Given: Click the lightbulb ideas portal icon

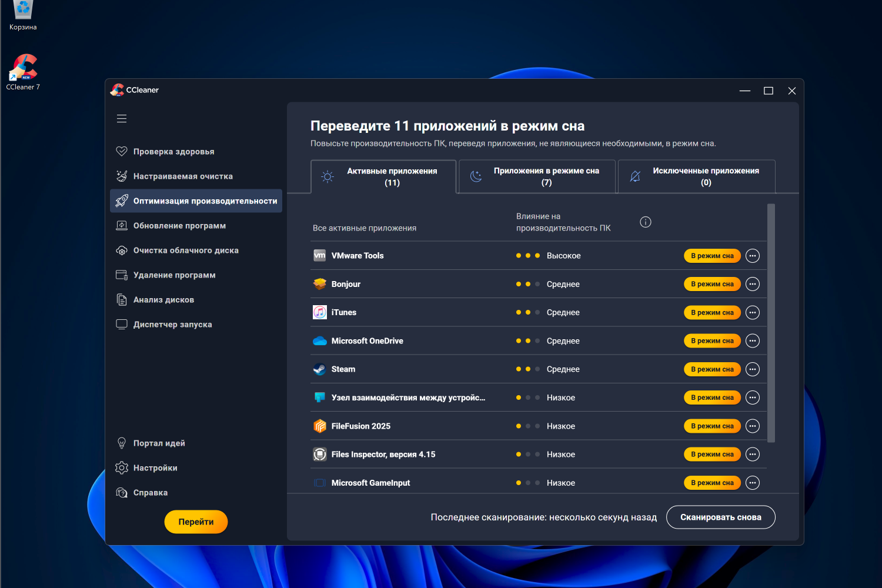Looking at the screenshot, I should point(122,443).
